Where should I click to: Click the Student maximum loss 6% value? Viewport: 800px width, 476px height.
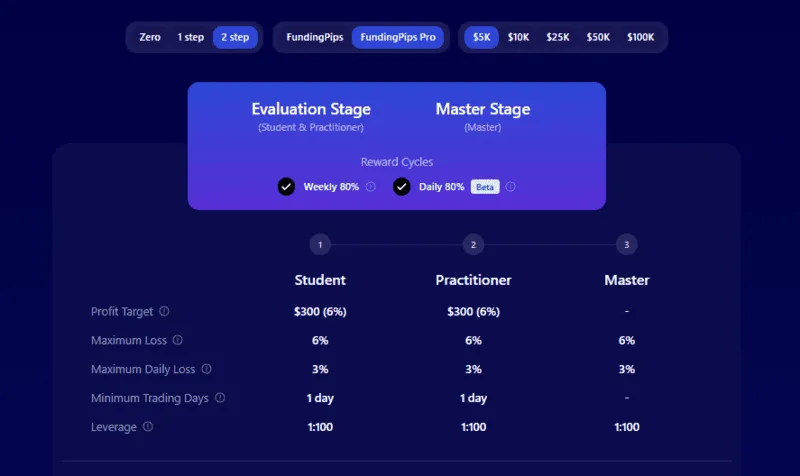[320, 340]
